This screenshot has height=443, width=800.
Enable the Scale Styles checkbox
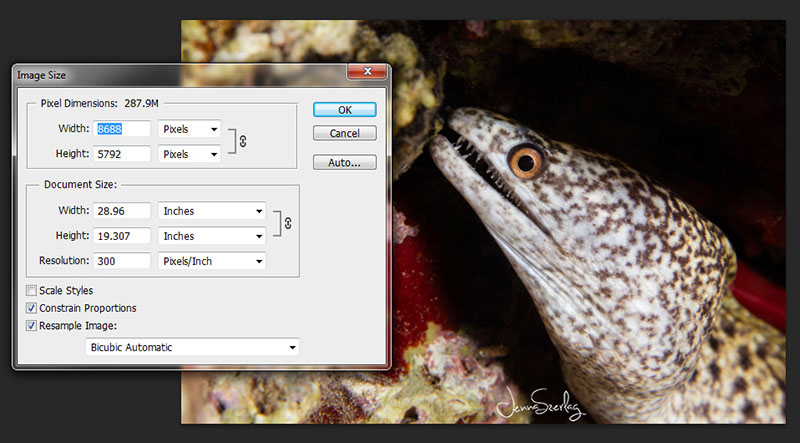(x=31, y=291)
